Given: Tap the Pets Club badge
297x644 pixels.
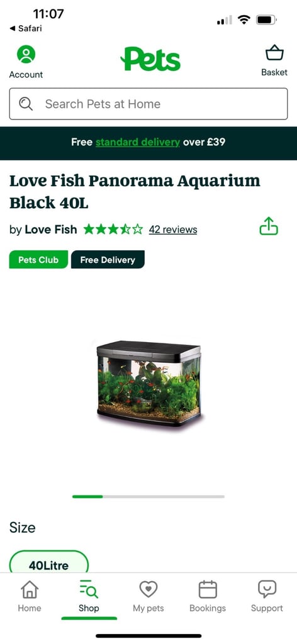Looking at the screenshot, I should click(x=38, y=260).
